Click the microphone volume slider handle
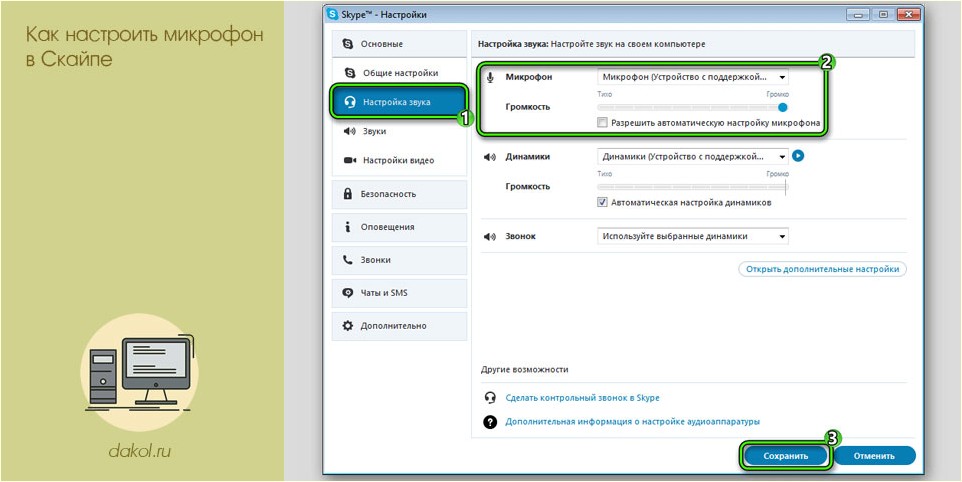Viewport: 962px width, 482px height. (782, 107)
